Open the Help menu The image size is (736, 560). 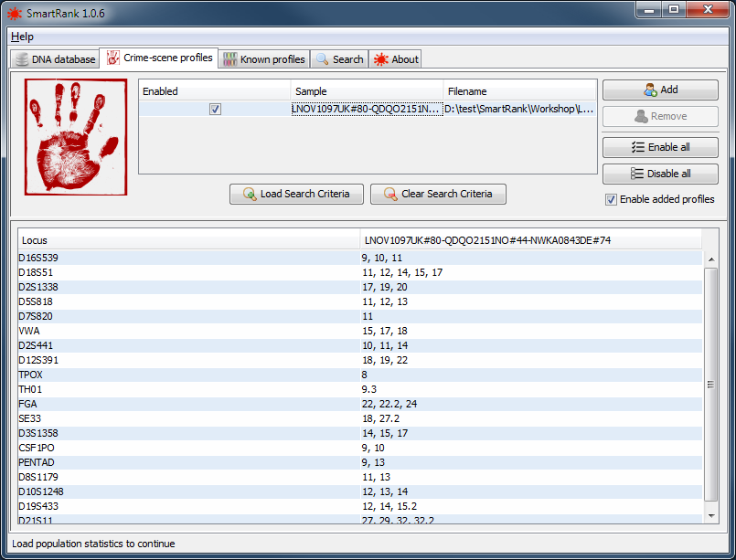click(x=22, y=37)
